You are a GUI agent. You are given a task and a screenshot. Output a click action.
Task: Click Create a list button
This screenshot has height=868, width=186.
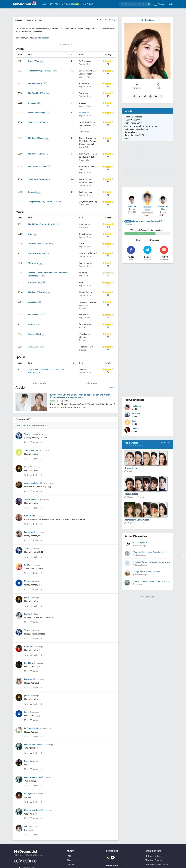(165, 442)
